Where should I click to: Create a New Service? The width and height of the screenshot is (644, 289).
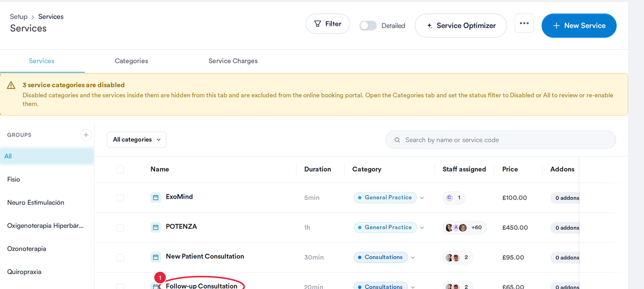click(x=579, y=25)
